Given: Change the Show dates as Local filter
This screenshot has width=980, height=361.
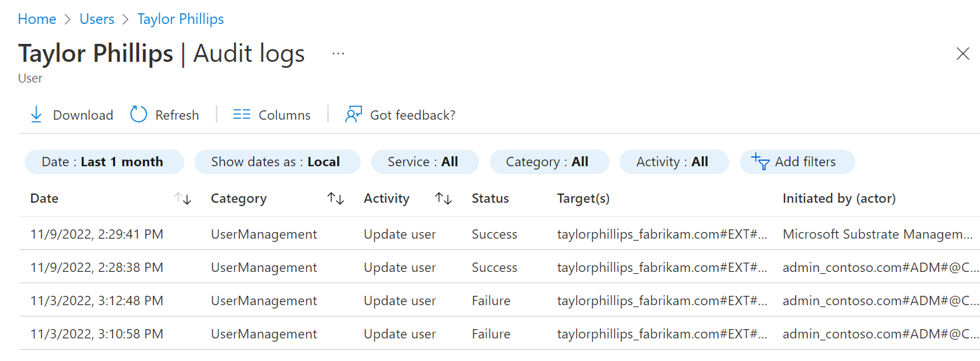Looking at the screenshot, I should [276, 162].
